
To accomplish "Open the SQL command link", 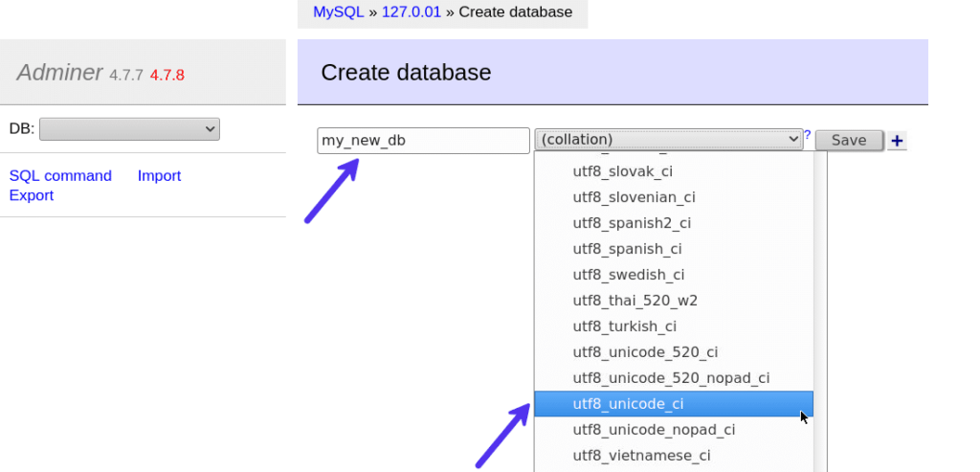I will [x=60, y=176].
